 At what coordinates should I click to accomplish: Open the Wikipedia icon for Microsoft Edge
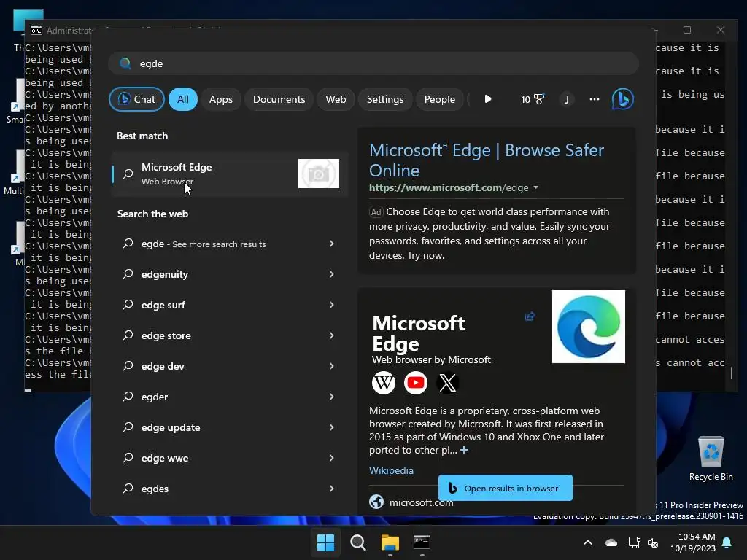[x=384, y=382]
